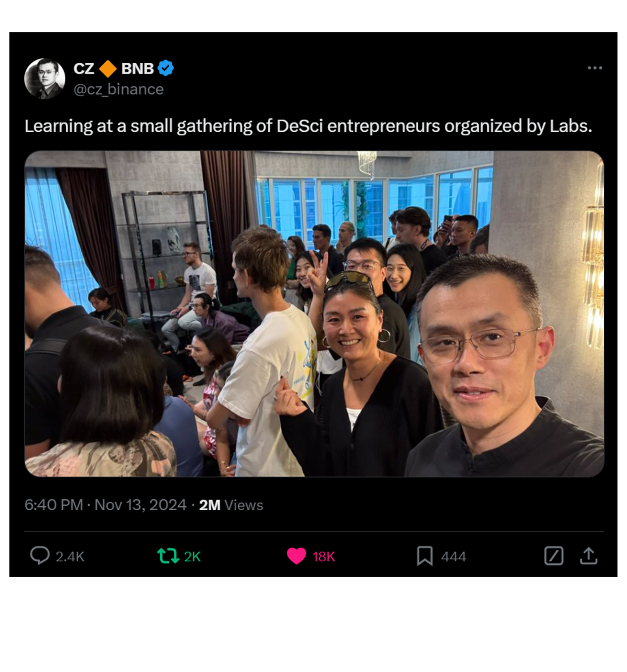Image resolution: width=627 pixels, height=672 pixels.
Task: Click the share upload arrow icon
Action: pyautogui.click(x=588, y=556)
